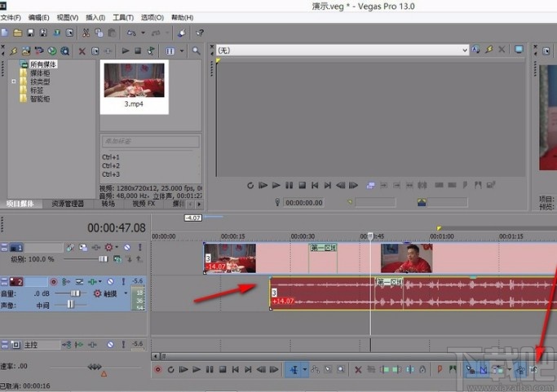Toggle Auto Ripple button
Image resolution: width=557 pixels, height=392 pixels.
(498, 370)
